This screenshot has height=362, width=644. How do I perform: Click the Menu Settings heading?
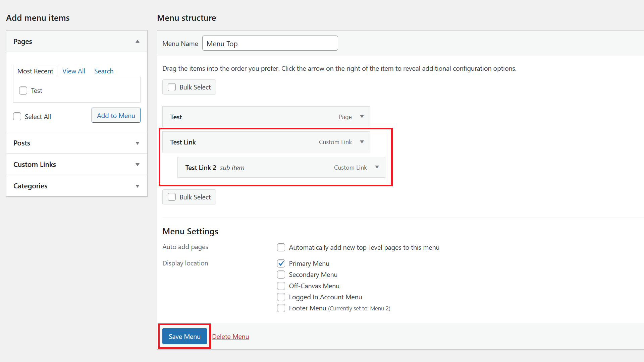coord(190,232)
